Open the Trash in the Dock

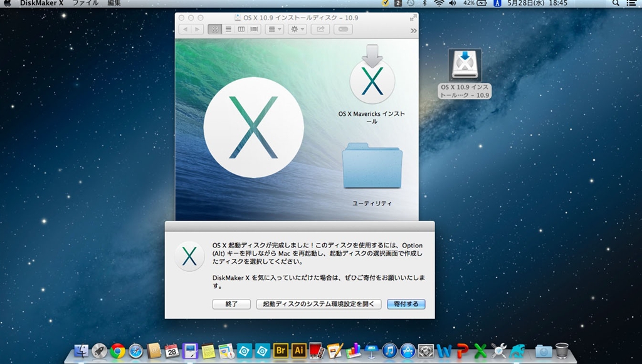[562, 351]
